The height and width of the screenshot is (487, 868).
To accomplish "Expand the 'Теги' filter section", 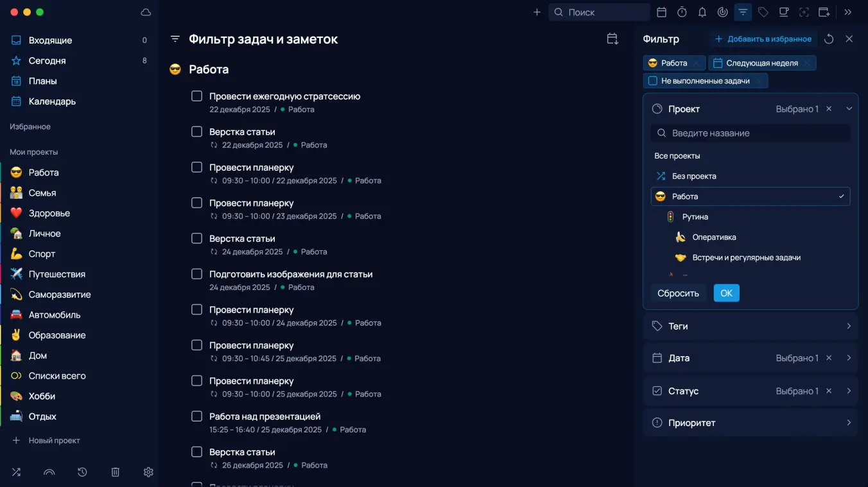I will [x=848, y=326].
